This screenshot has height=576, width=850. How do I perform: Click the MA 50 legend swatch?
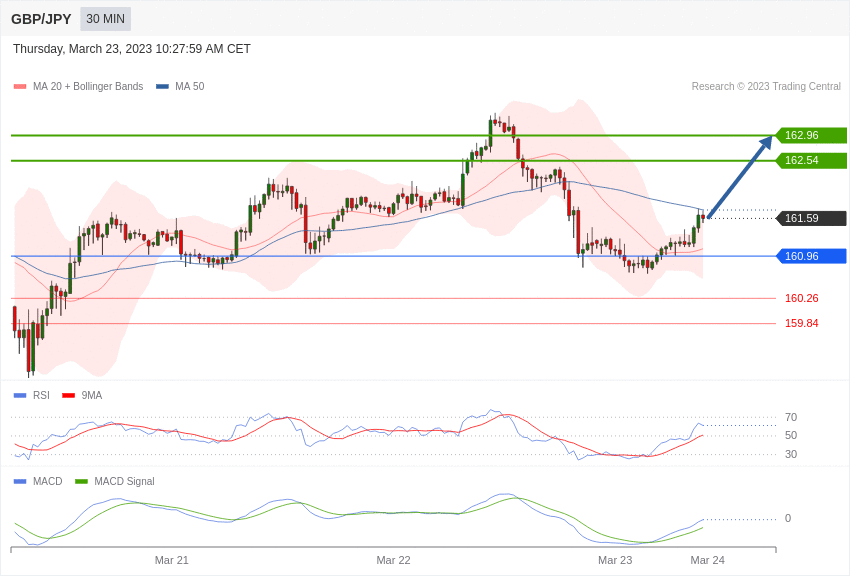(162, 87)
